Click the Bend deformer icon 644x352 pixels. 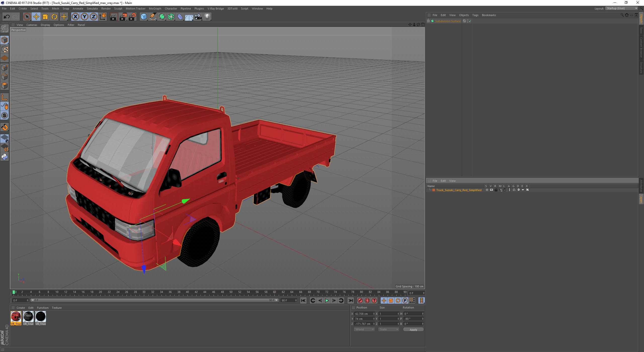(x=180, y=17)
